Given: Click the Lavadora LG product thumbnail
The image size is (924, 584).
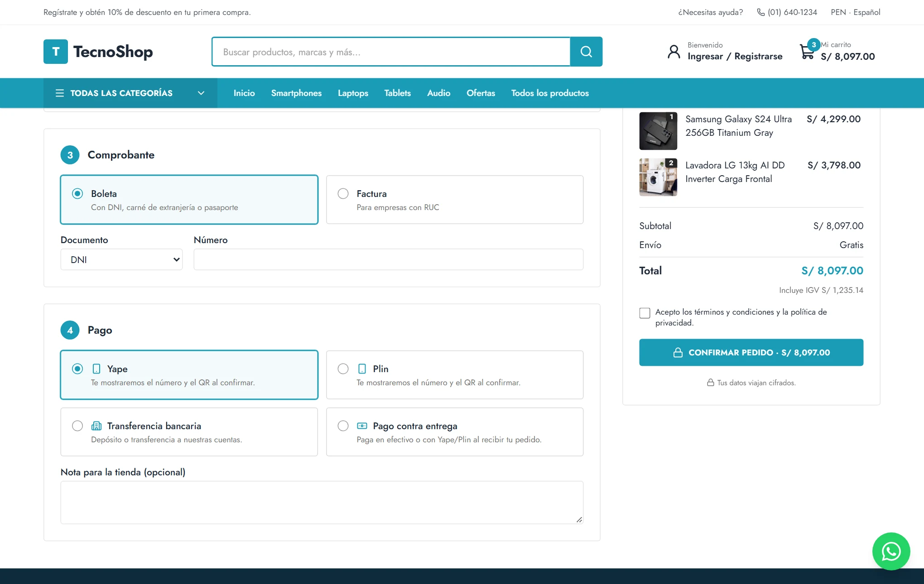Looking at the screenshot, I should pos(658,177).
